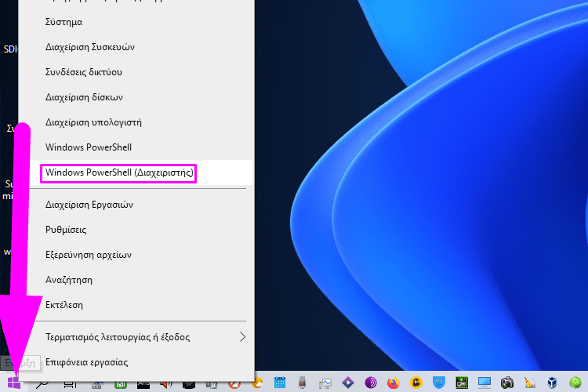
Task: Open Task View from the taskbar
Action: pyautogui.click(x=70, y=383)
